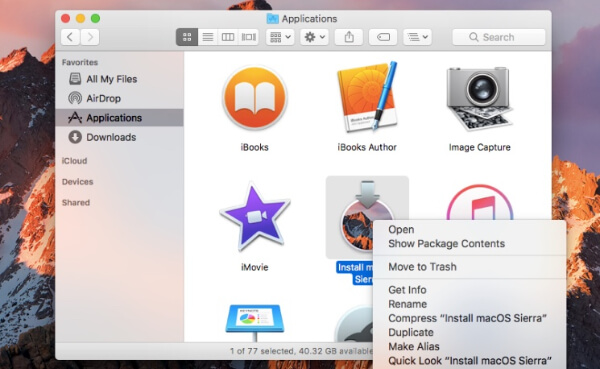600x369 pixels.
Task: Click the iBooks Author name label
Action: (x=367, y=147)
